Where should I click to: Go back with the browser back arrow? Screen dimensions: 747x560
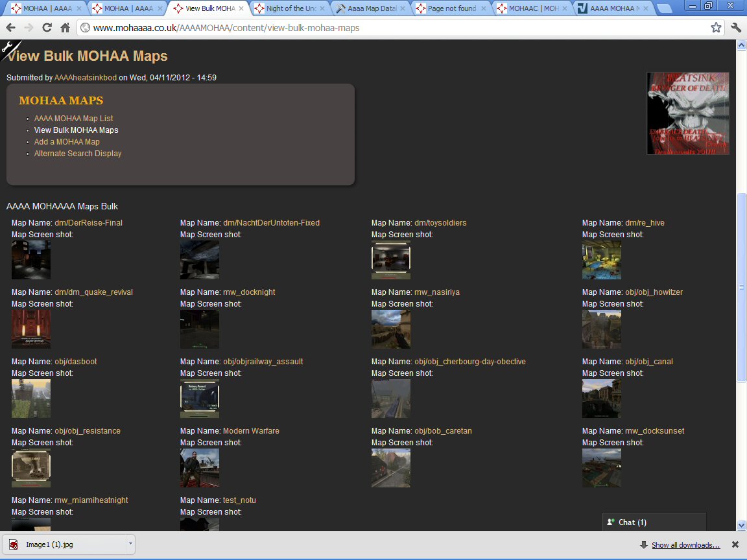[10, 28]
